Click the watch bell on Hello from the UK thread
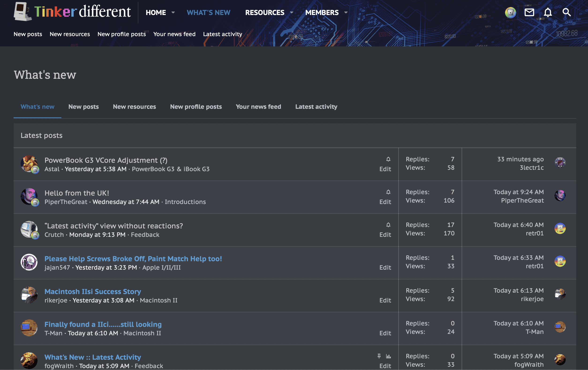 pyautogui.click(x=388, y=192)
